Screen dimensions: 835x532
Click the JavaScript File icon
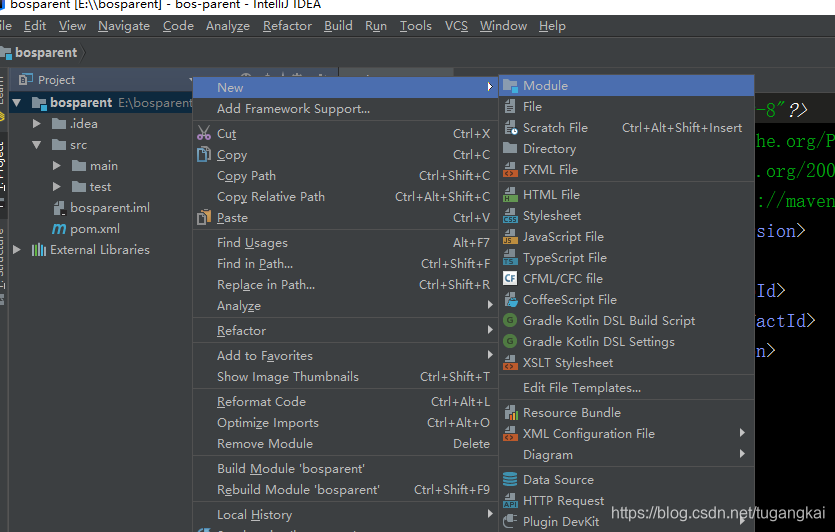[x=510, y=237]
